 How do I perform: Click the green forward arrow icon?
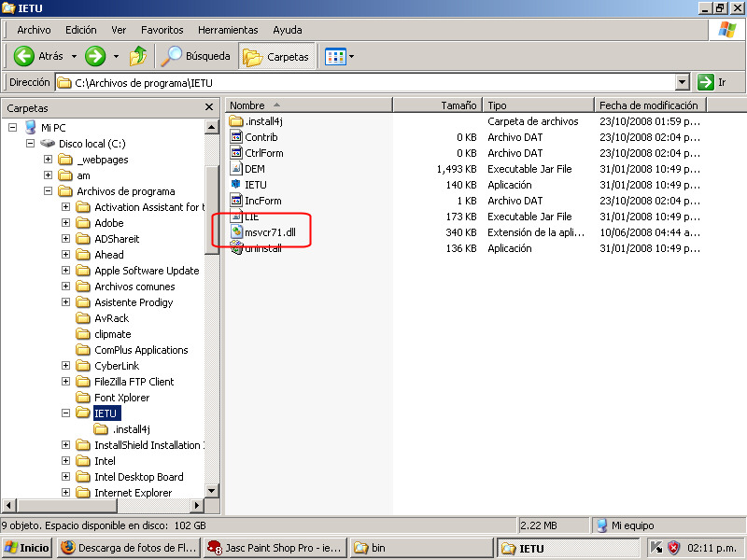pos(95,57)
